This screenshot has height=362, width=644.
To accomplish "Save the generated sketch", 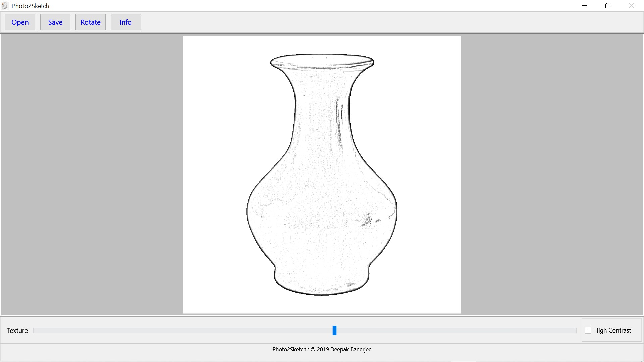I will pos(55,22).
